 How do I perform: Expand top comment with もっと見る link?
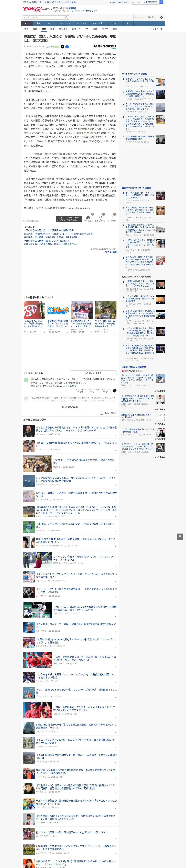click(x=71, y=386)
